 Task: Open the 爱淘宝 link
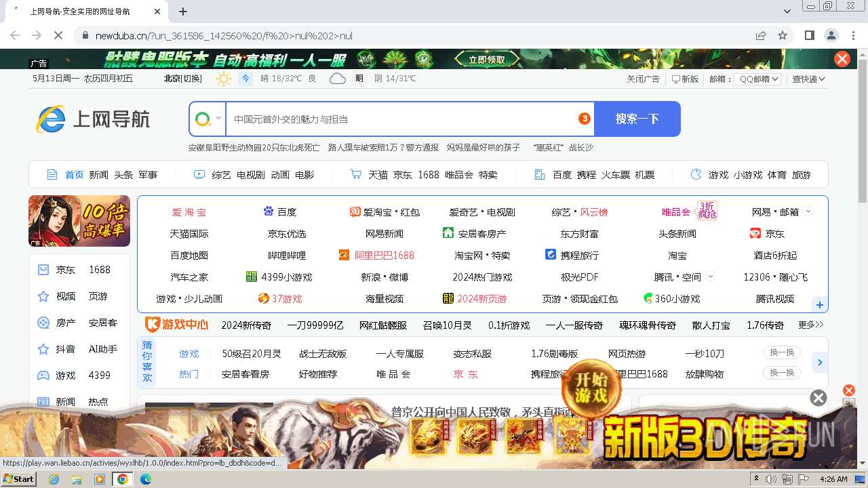[x=189, y=212]
